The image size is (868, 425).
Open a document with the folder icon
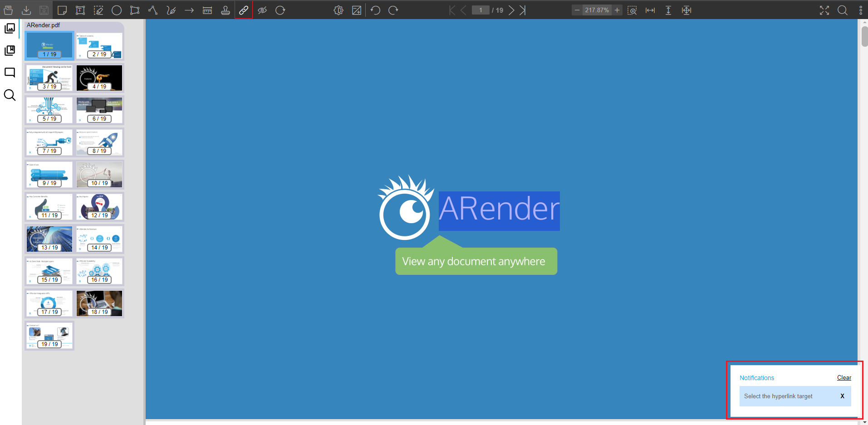click(x=8, y=10)
